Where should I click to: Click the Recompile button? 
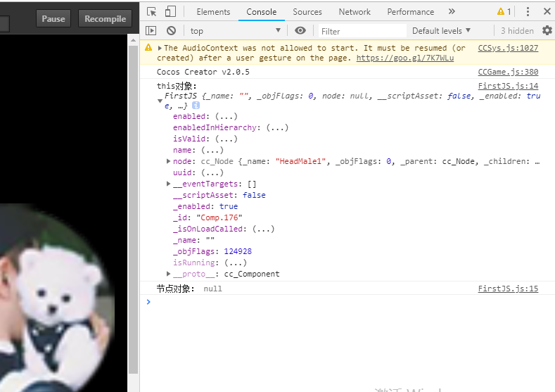pyautogui.click(x=105, y=19)
